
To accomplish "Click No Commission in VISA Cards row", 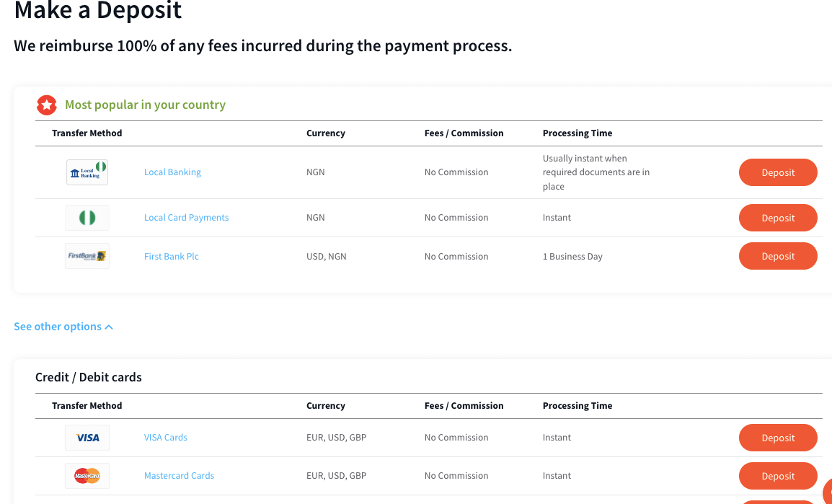I will [456, 437].
